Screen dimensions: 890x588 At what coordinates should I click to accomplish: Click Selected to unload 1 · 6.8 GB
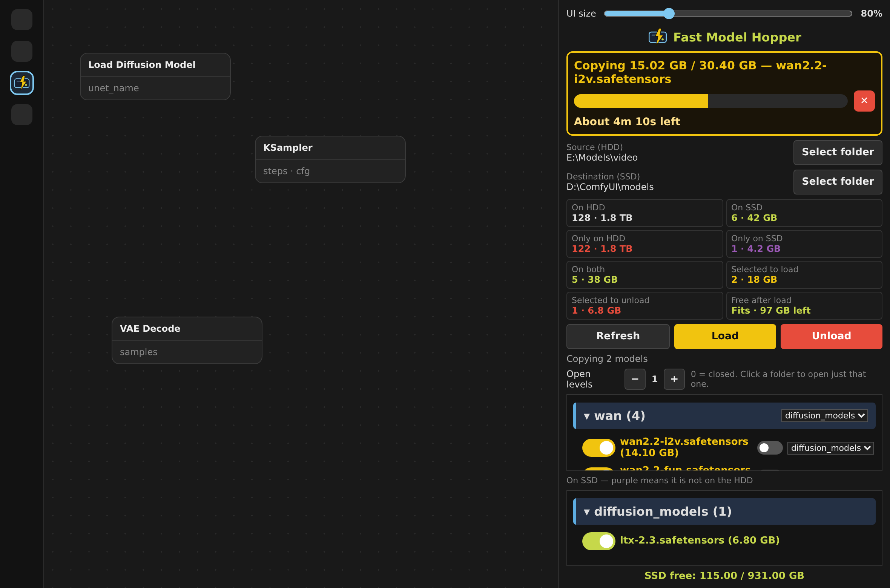644,306
